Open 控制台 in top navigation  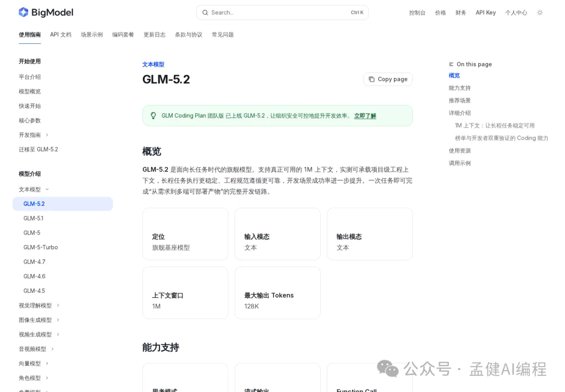(x=417, y=13)
